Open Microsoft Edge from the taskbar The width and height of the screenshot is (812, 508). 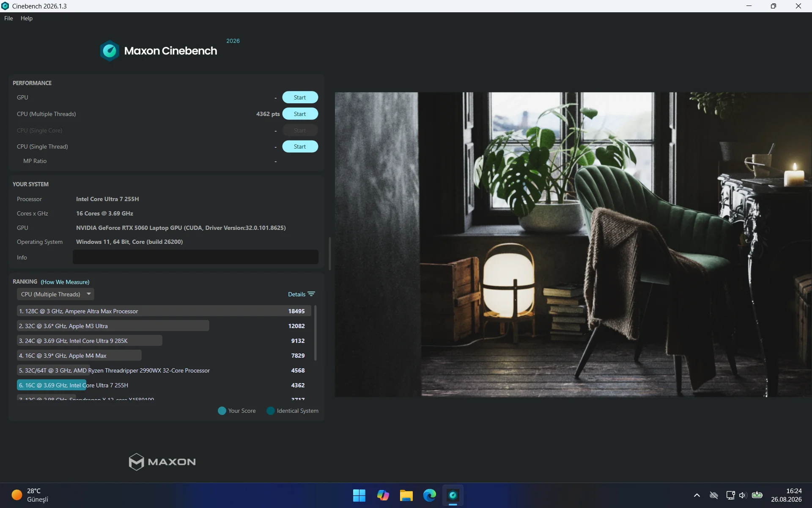430,495
